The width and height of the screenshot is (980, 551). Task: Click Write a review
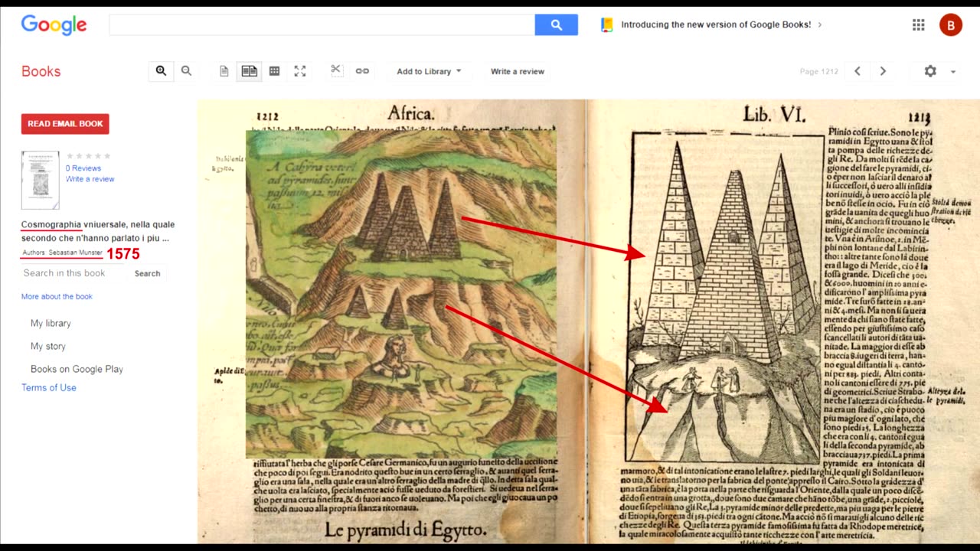[518, 71]
